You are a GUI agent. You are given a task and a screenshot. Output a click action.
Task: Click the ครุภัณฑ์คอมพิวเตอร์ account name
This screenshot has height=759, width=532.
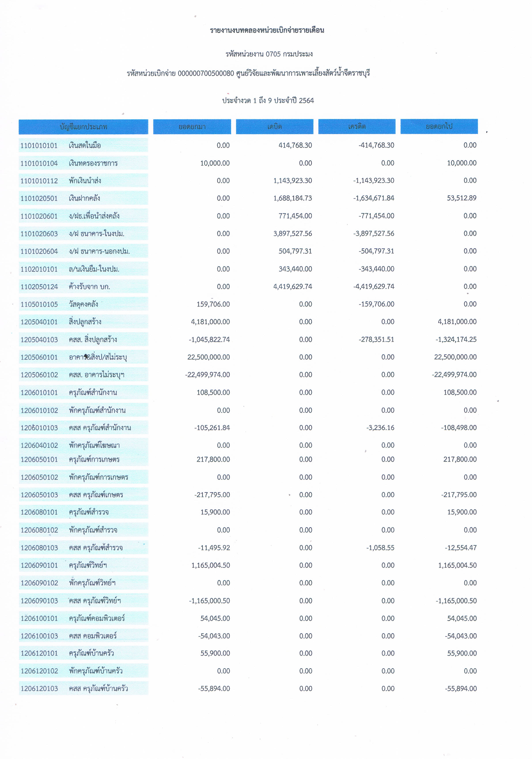pyautogui.click(x=97, y=618)
